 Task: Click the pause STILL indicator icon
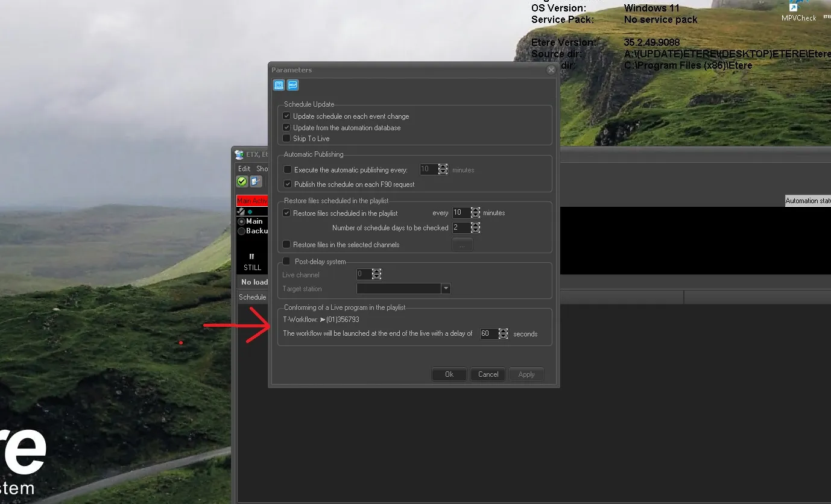[x=252, y=257]
